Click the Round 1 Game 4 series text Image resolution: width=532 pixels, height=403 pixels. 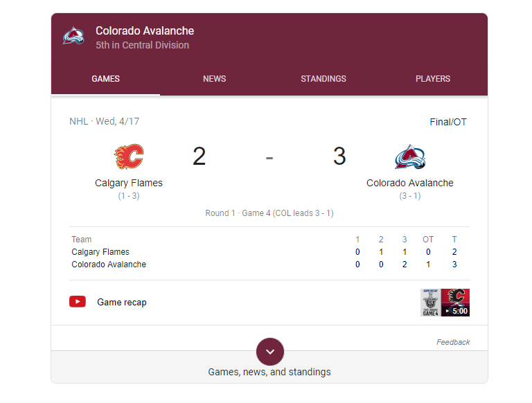[269, 213]
